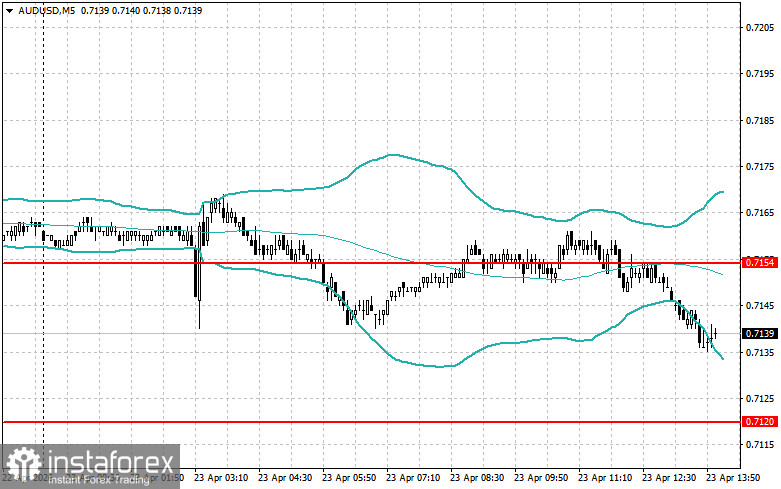Click the AUDUSD,M5 symbol title
Screen dimensions: 781x489
[x=47, y=10]
